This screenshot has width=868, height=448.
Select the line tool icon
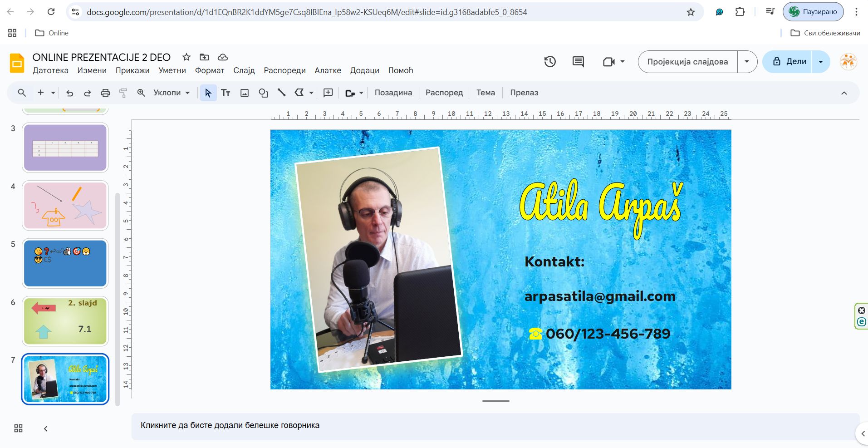[x=282, y=93]
